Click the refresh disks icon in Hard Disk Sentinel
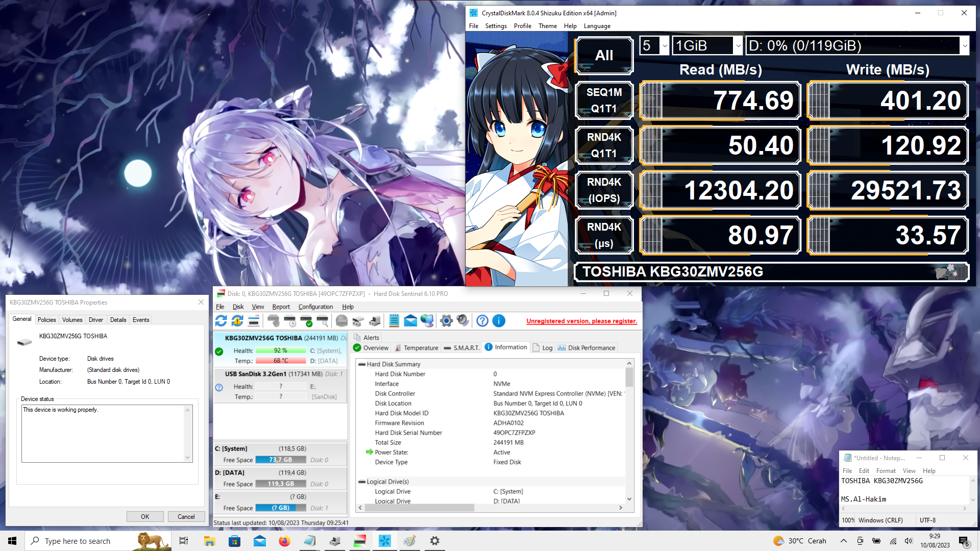Screen dimensions: 980x551 (x=221, y=321)
